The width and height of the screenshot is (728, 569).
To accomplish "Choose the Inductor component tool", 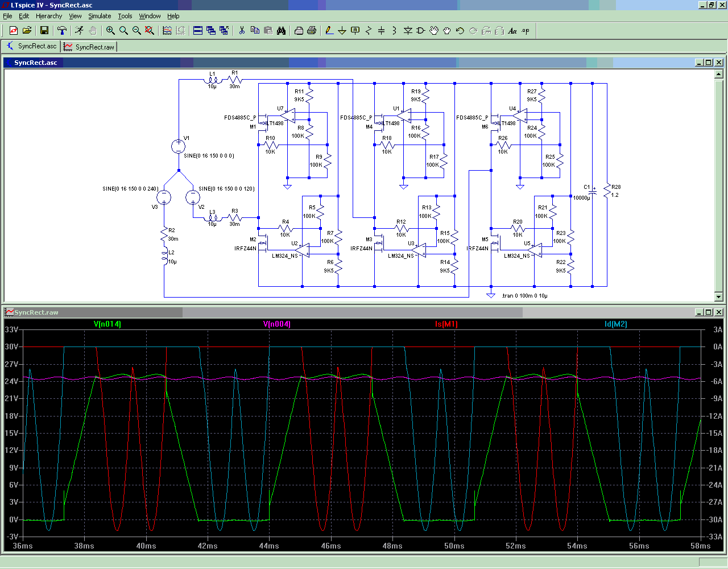I will click(394, 30).
